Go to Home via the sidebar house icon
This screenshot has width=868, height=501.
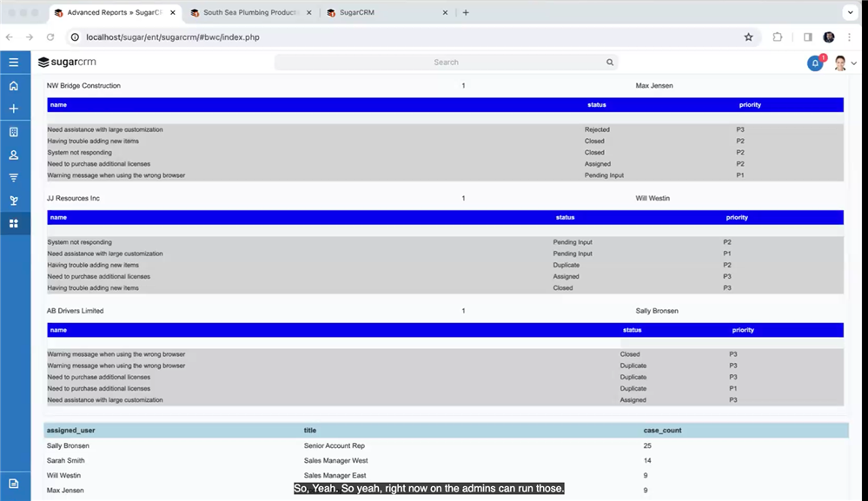[x=13, y=86]
